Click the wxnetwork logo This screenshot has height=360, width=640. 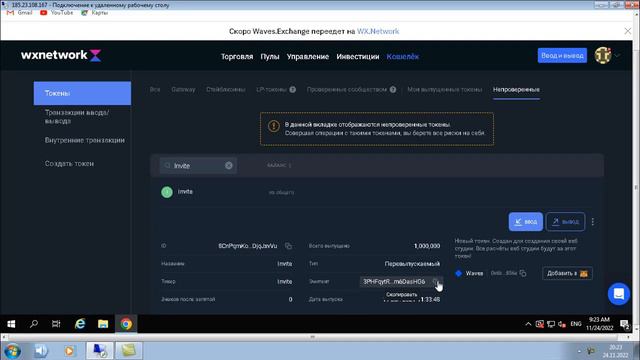click(x=61, y=55)
